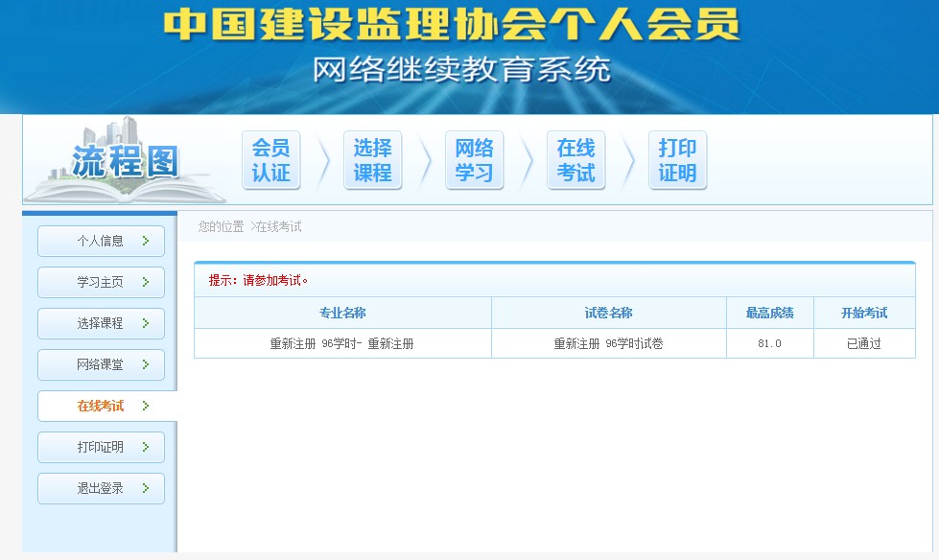Image resolution: width=939 pixels, height=560 pixels.
Task: Click the 已通过 exam status link
Action: [x=863, y=343]
